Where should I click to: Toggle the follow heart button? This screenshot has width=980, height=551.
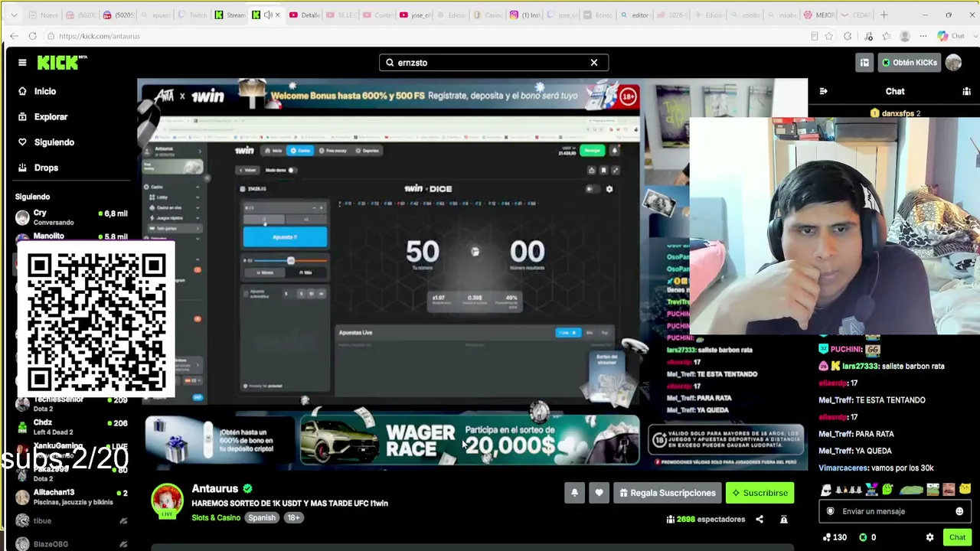[x=599, y=493]
